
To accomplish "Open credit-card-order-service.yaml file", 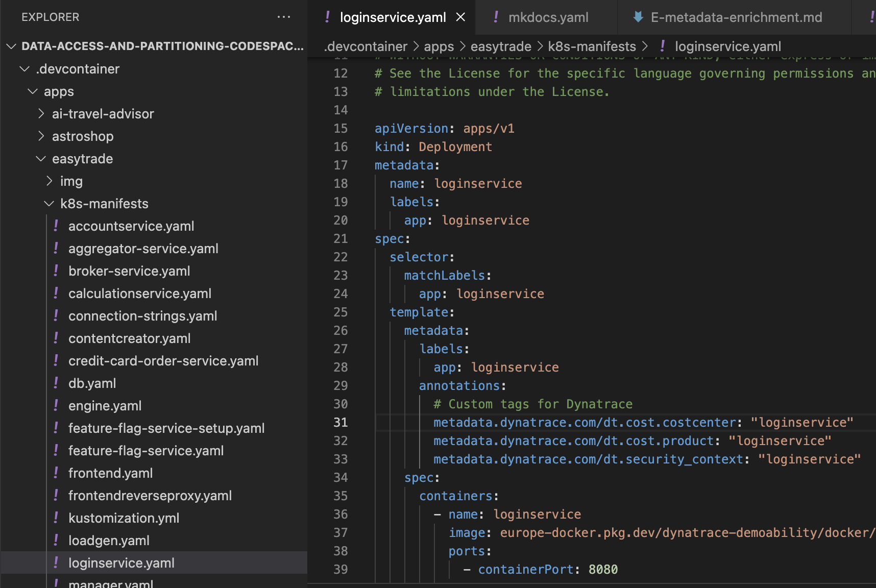I will [163, 361].
